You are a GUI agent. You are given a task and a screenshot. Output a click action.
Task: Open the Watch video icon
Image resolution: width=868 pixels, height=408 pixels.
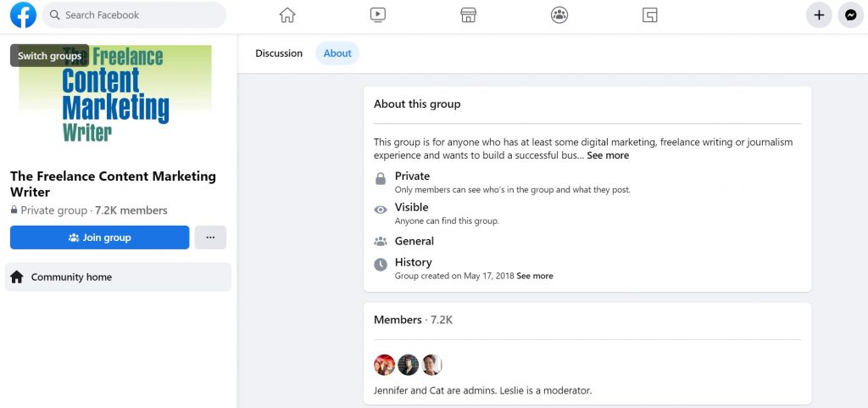point(378,15)
